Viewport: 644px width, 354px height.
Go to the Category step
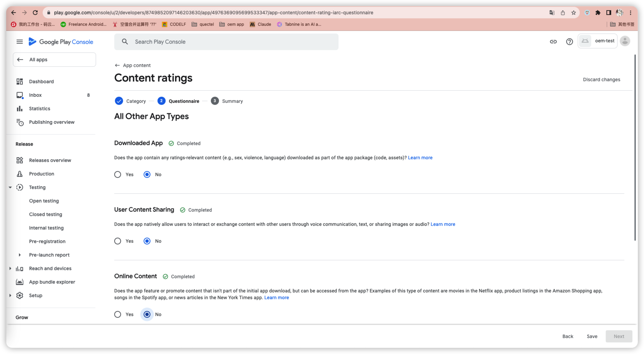click(x=130, y=101)
